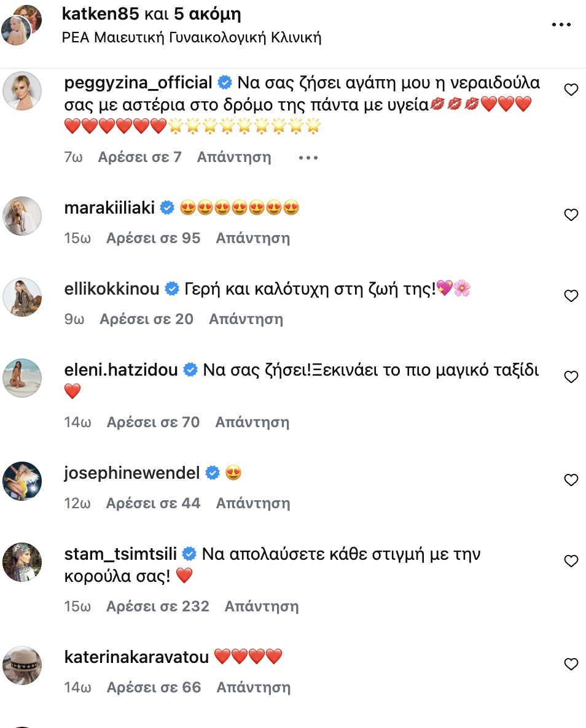Open peggyzina_official's profile picture
This screenshot has height=728, width=586.
click(22, 91)
